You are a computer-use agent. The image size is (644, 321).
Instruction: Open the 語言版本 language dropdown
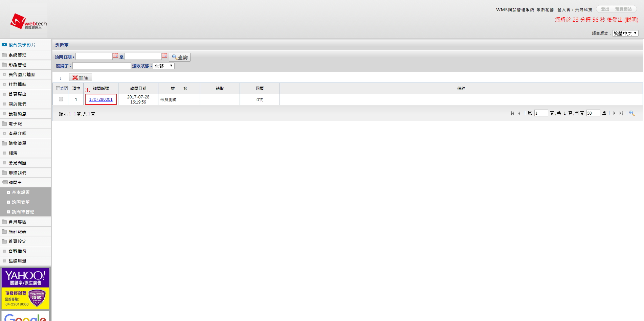point(625,33)
